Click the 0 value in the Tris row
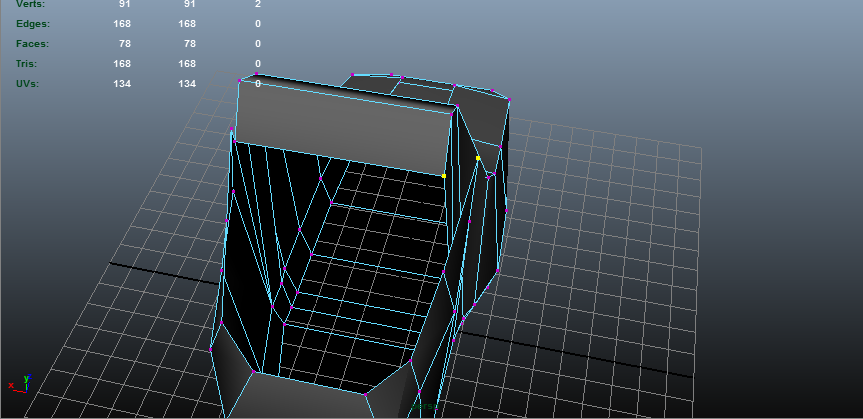 pos(258,63)
